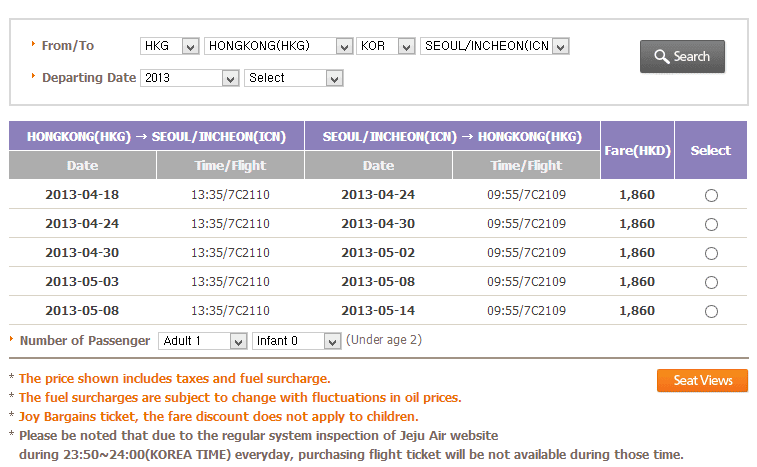Click the Search button with magnifier icon
Screen dimensions: 757x467
tap(682, 57)
